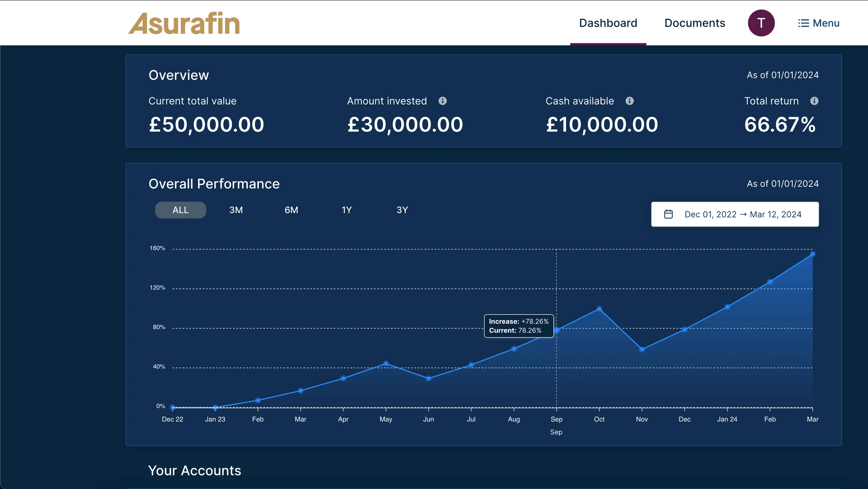The width and height of the screenshot is (868, 489).
Task: Click the Amount invested info icon
Action: click(x=442, y=101)
